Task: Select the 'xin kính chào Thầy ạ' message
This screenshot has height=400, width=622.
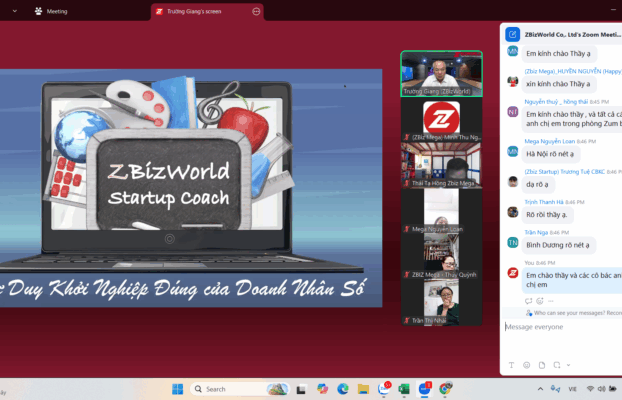Action: [558, 84]
